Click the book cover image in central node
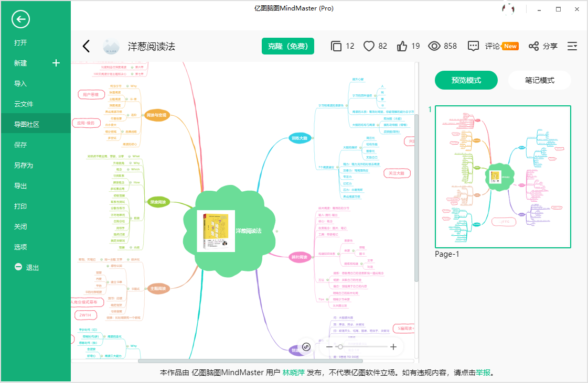588x383 pixels. click(x=216, y=231)
